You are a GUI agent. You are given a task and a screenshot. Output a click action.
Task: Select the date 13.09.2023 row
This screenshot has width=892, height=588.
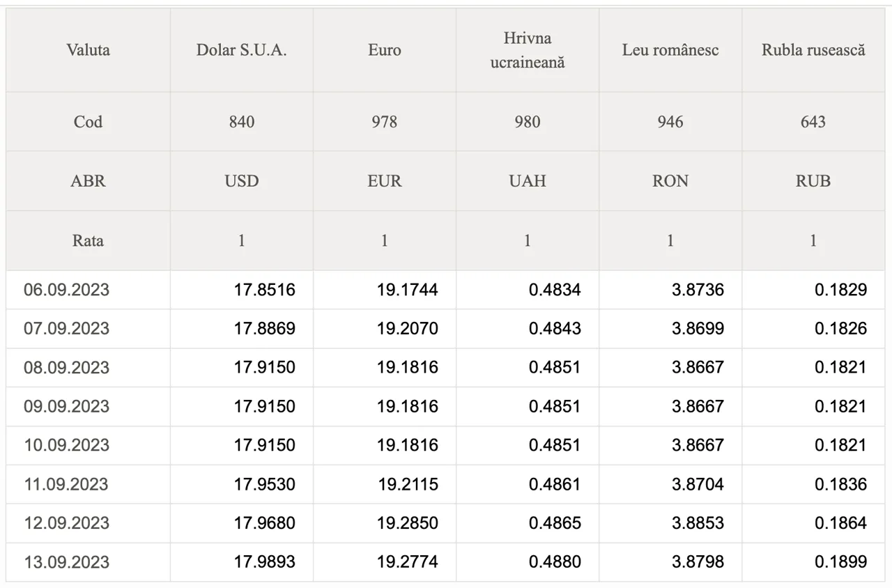[x=445, y=562]
